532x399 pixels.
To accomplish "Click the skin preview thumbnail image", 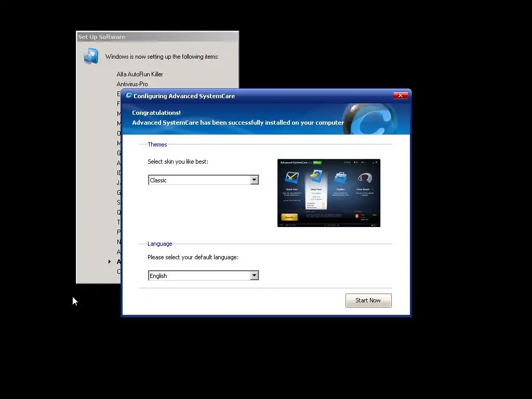I will tap(329, 193).
